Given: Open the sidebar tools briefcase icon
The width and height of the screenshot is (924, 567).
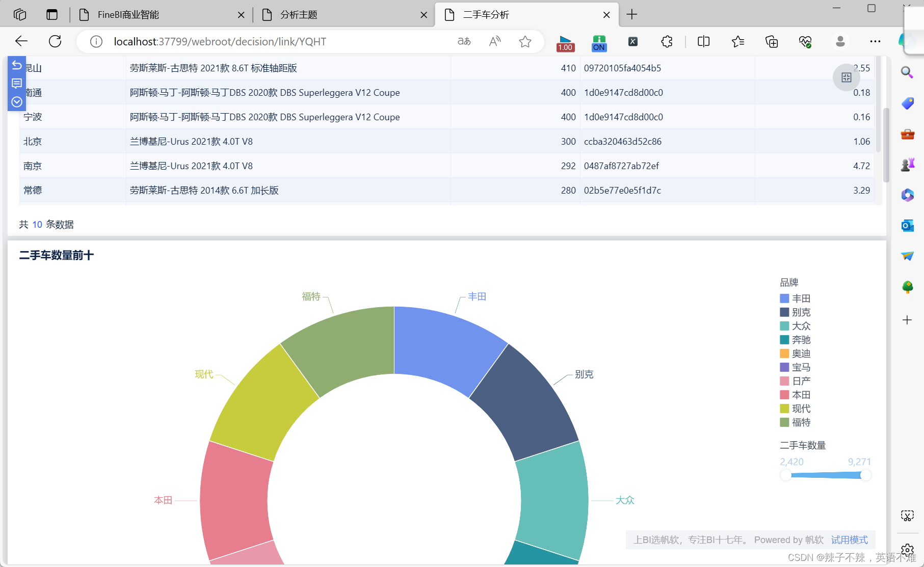Looking at the screenshot, I should click(907, 134).
